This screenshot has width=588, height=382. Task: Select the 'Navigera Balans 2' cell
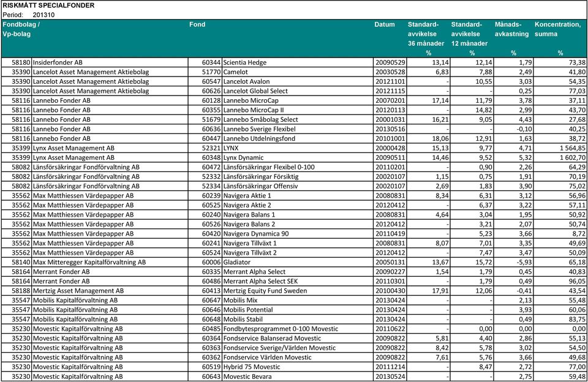point(298,224)
